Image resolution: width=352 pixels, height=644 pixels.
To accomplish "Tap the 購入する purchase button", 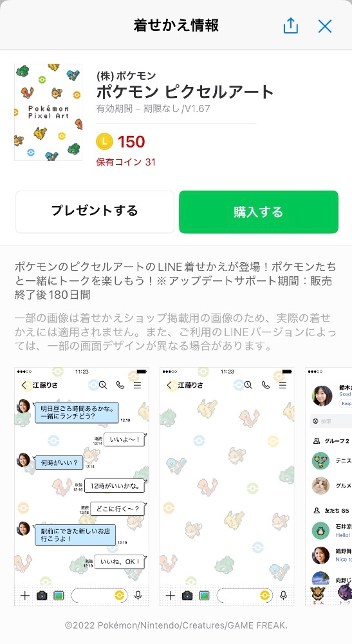I will [259, 212].
